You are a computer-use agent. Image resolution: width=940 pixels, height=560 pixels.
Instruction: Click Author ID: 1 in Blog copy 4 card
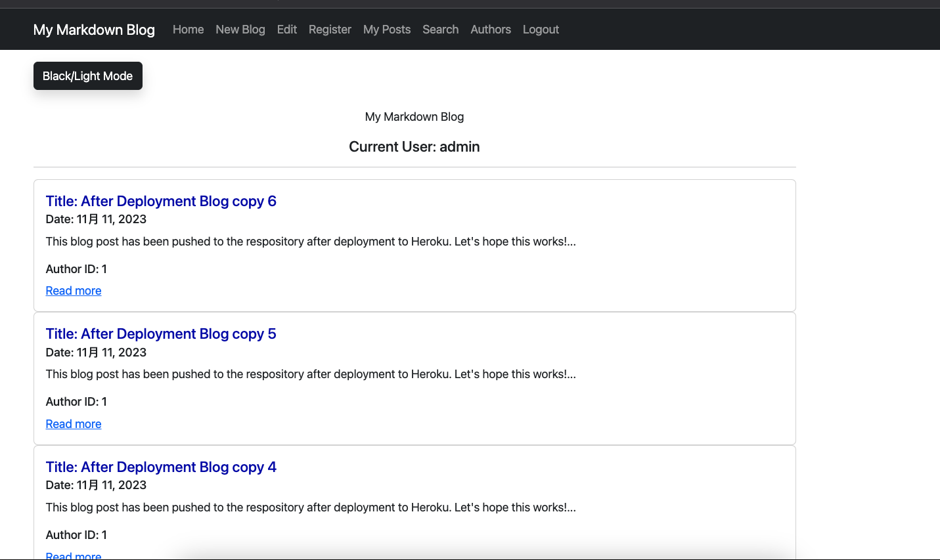76,535
